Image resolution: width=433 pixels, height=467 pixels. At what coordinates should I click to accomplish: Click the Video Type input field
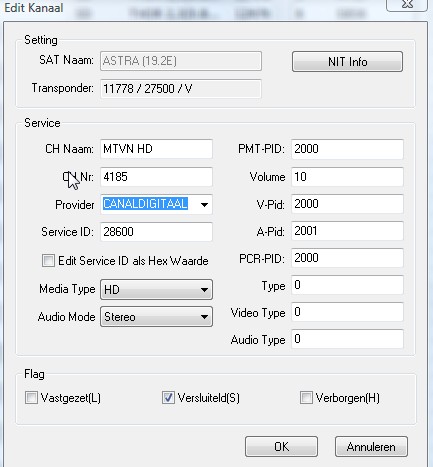click(347, 312)
